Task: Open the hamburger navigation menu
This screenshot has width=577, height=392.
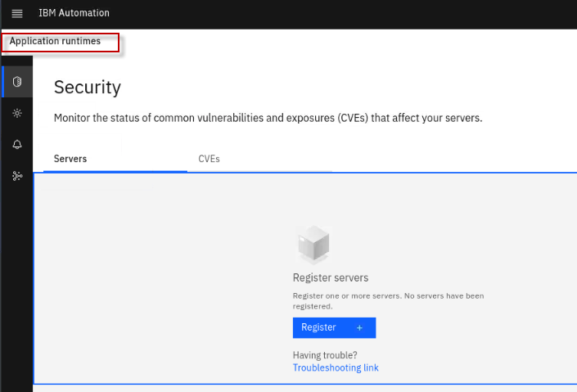Action: coord(17,14)
